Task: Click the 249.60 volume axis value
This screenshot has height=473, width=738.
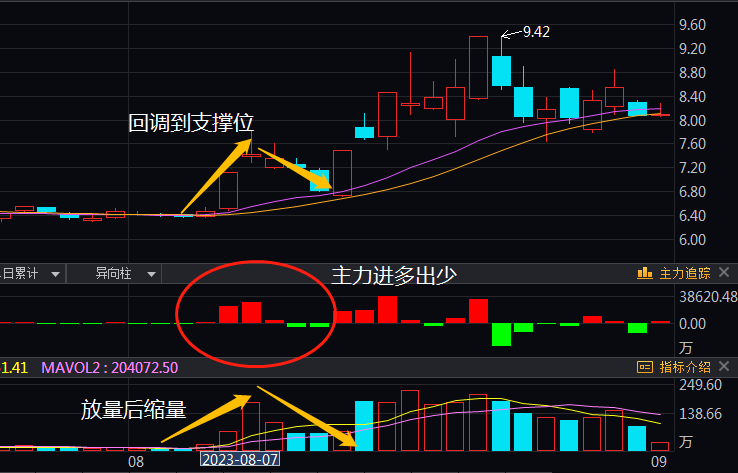Action: [700, 385]
